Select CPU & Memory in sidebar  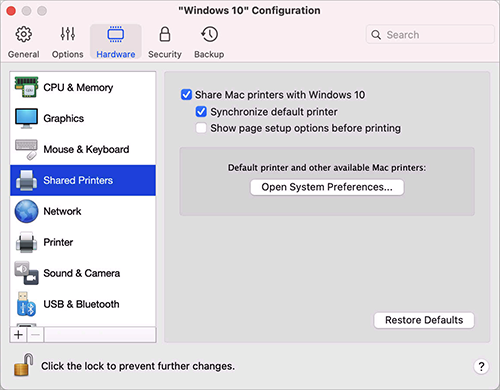coord(83,87)
